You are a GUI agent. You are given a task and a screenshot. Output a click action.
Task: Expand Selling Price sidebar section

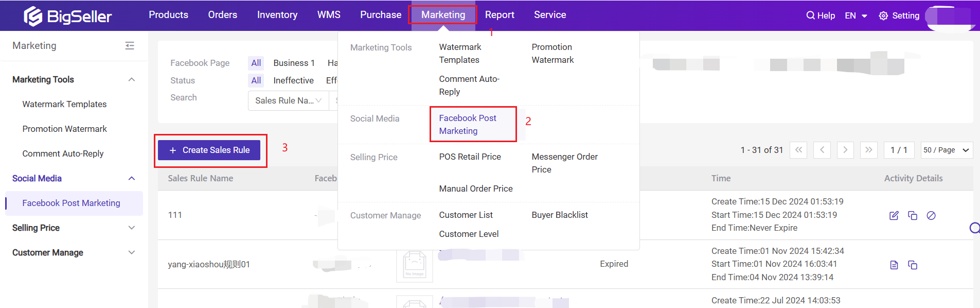(x=132, y=228)
